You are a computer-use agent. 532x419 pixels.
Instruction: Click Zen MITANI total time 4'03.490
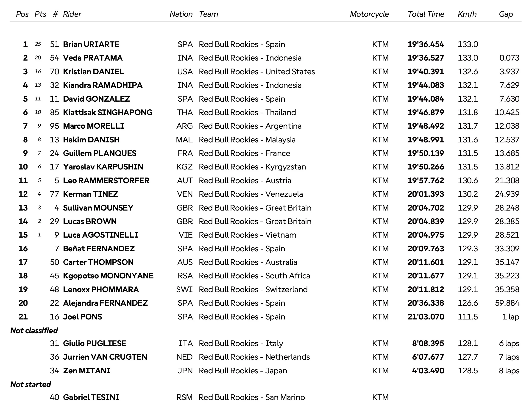(x=428, y=371)
